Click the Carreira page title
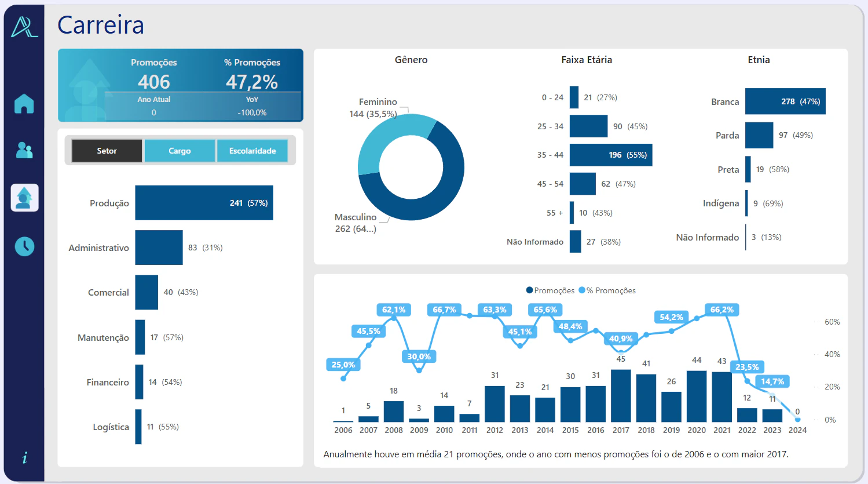The width and height of the screenshot is (868, 484). 101,25
